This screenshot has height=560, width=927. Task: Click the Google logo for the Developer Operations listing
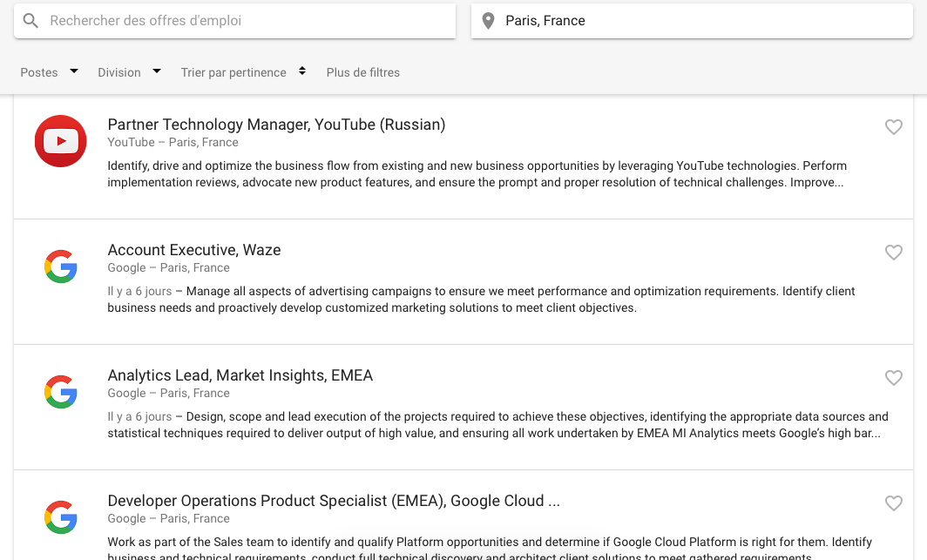(60, 517)
